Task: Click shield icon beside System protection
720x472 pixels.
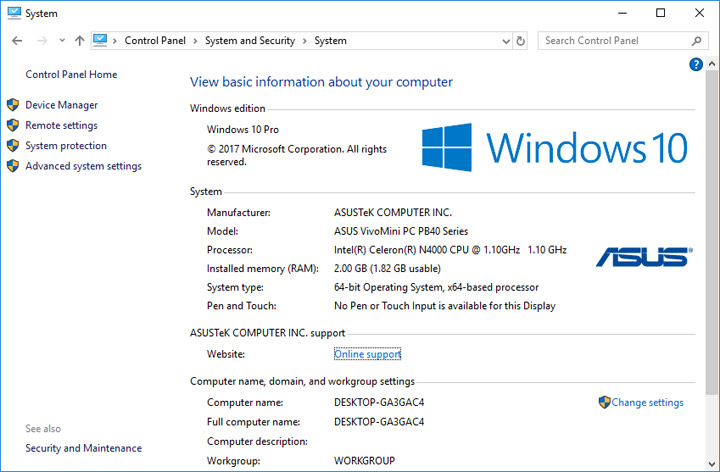Action: 13,146
